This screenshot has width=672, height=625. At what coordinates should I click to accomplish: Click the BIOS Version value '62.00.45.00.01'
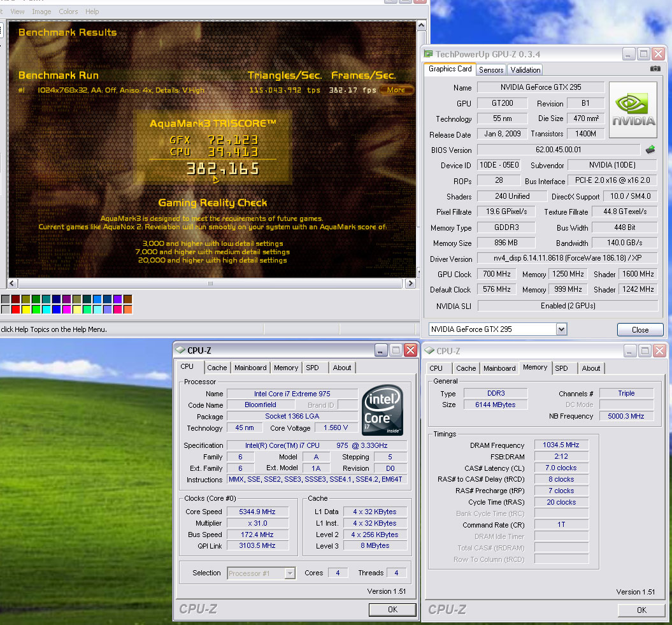tap(558, 150)
